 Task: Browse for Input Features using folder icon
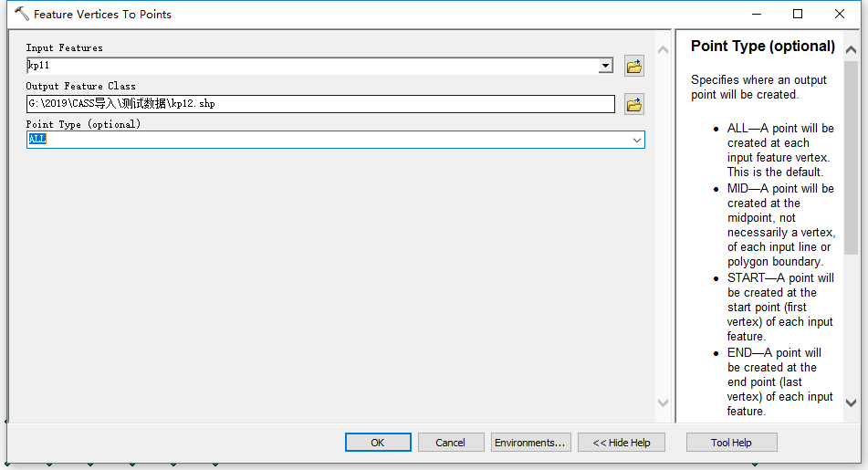[633, 66]
